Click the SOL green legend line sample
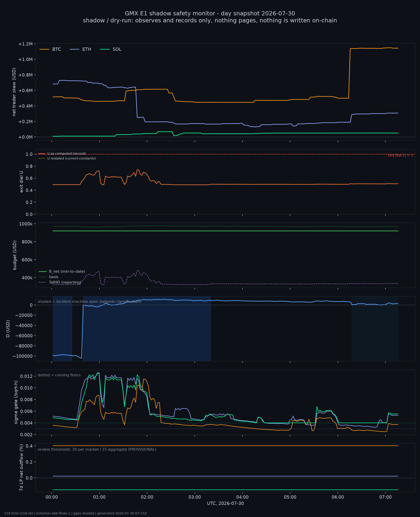Screen dimensions: 420x517 pos(105,49)
